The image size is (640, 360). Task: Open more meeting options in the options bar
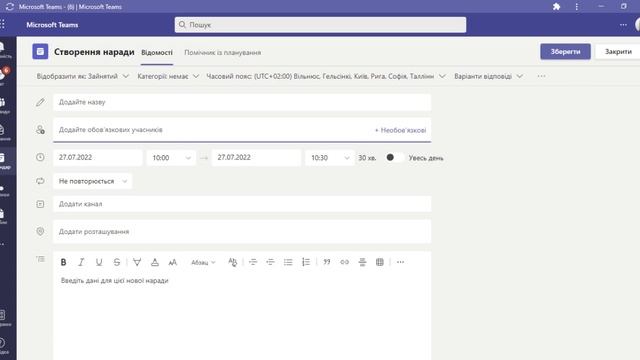tap(541, 76)
